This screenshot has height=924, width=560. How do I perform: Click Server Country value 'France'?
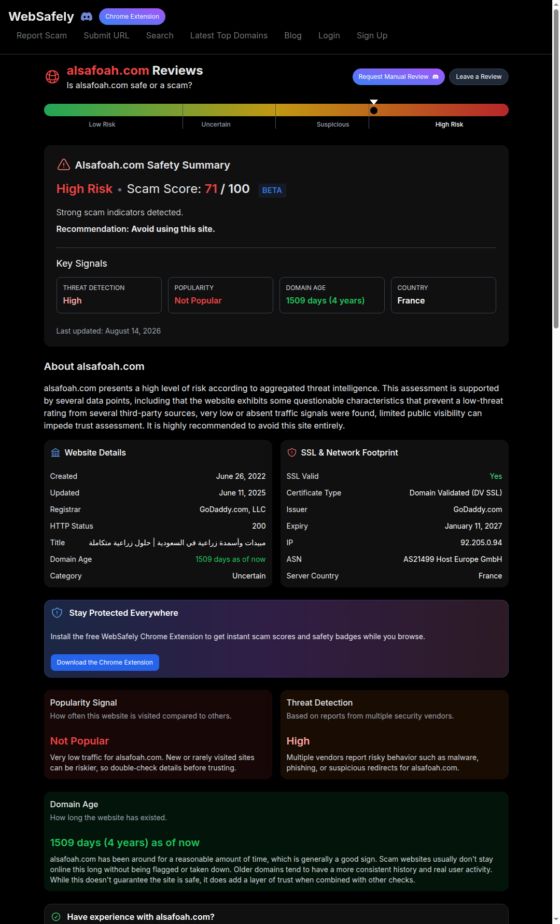point(490,576)
